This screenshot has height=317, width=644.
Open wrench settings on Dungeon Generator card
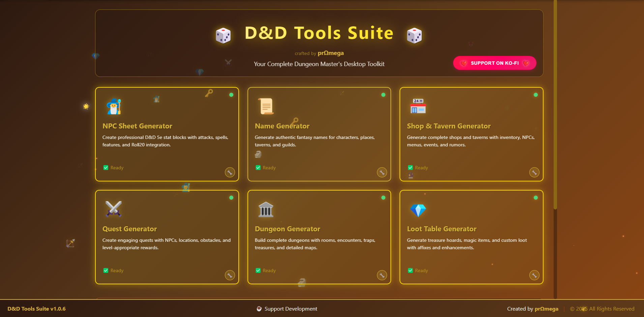[x=382, y=275]
